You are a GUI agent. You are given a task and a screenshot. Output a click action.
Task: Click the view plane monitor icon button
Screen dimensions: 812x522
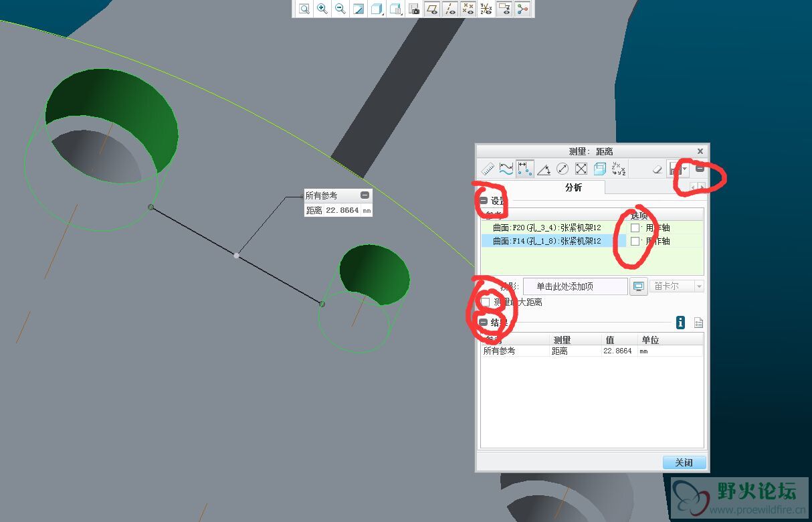pyautogui.click(x=639, y=286)
